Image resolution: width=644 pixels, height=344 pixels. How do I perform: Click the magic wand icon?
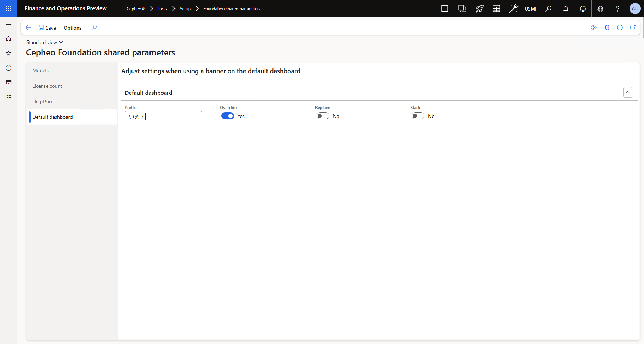click(513, 9)
